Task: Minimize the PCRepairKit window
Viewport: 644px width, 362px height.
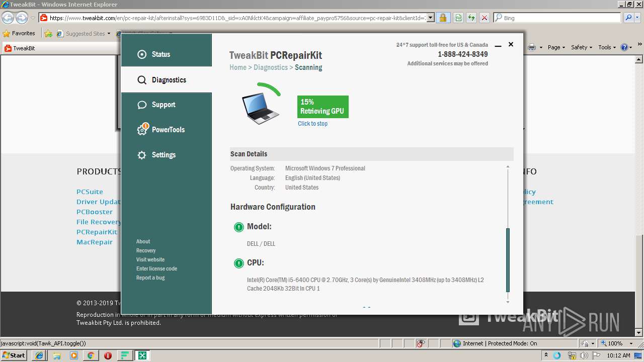Action: pyautogui.click(x=498, y=45)
